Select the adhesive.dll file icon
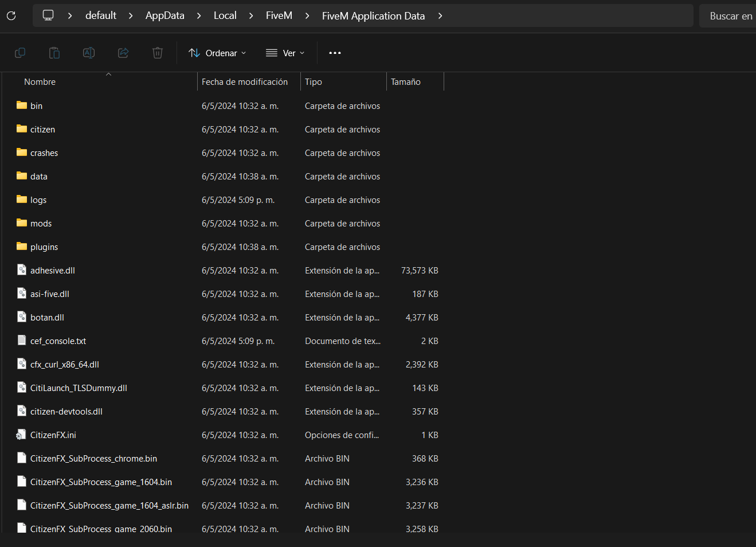756x547 pixels. pyautogui.click(x=22, y=270)
